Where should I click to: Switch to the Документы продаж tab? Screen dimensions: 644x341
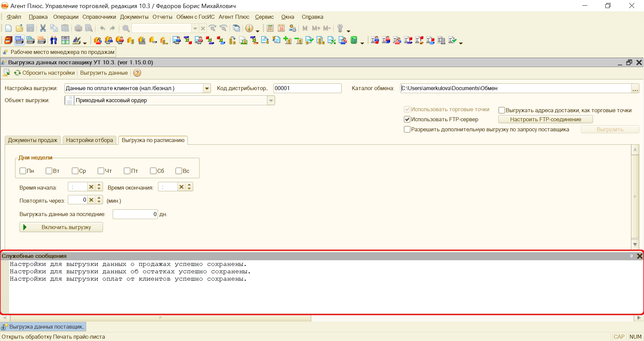(x=33, y=140)
